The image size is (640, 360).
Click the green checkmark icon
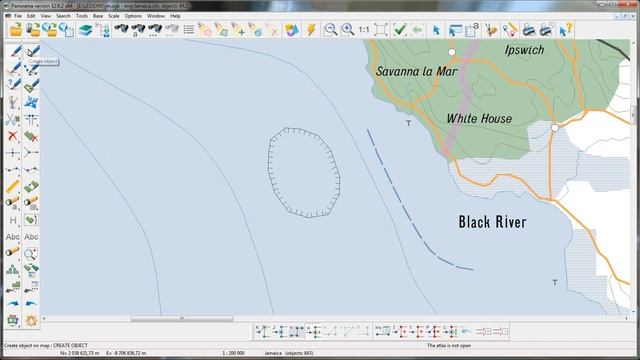pyautogui.click(x=400, y=30)
